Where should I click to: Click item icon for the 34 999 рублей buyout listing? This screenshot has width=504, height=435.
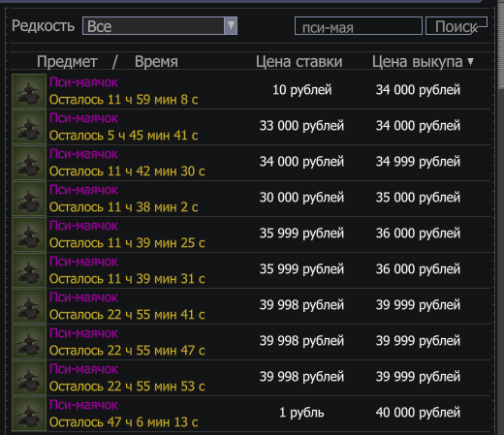(x=29, y=163)
